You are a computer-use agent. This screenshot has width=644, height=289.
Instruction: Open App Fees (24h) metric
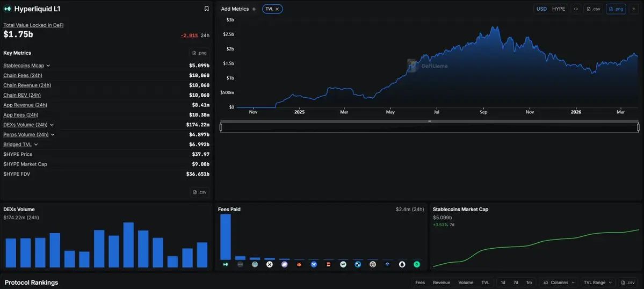pyautogui.click(x=21, y=115)
